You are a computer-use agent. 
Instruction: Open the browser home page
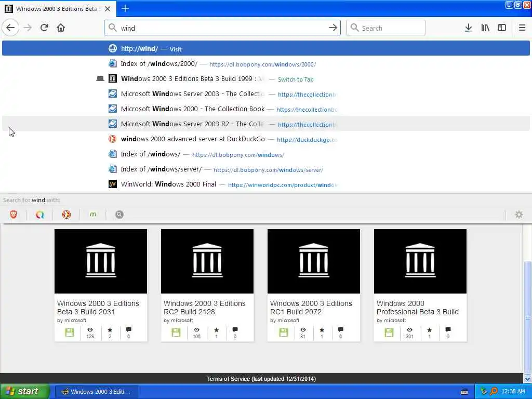click(x=61, y=28)
